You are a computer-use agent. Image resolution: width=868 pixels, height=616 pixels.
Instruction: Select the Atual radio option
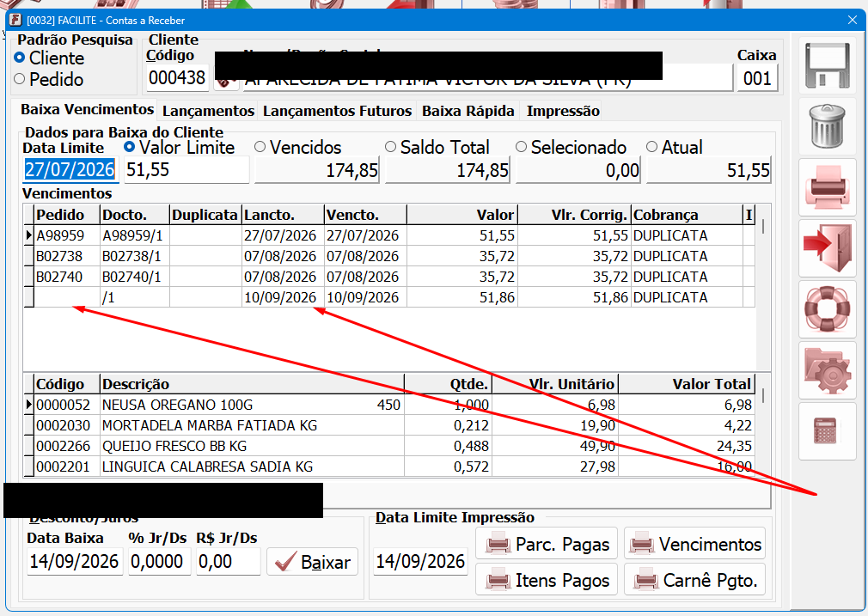point(675,147)
